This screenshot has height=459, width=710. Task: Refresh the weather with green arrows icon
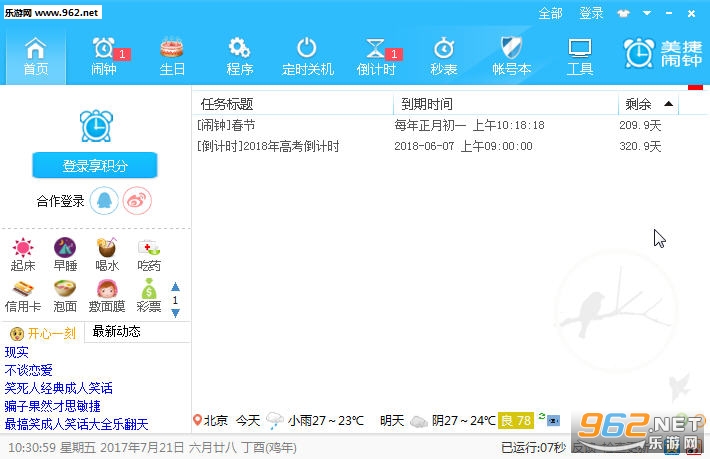click(x=541, y=416)
